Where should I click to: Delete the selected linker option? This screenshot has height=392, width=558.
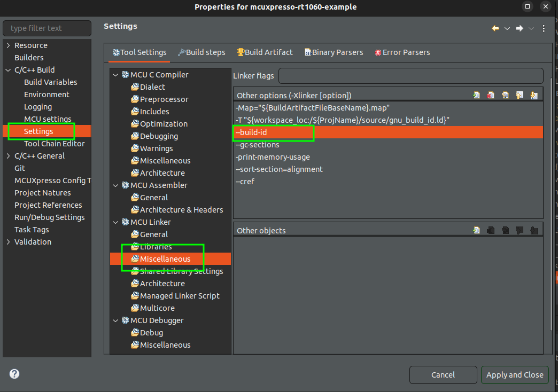point(491,96)
